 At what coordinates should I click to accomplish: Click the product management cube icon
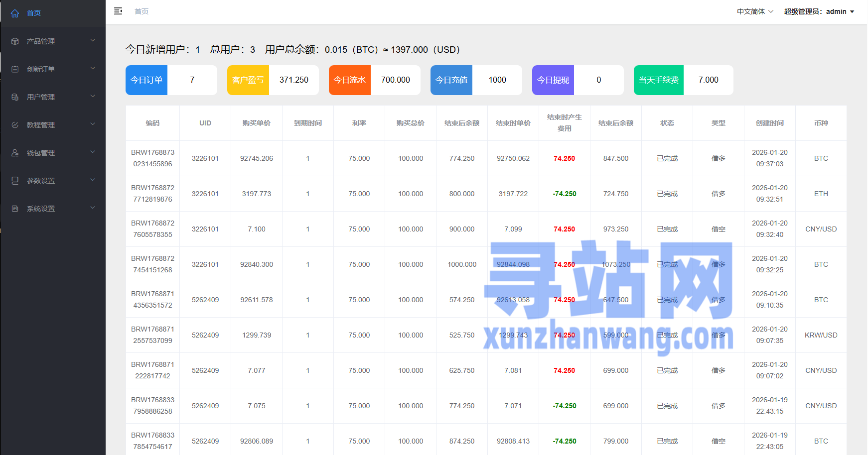pyautogui.click(x=15, y=41)
